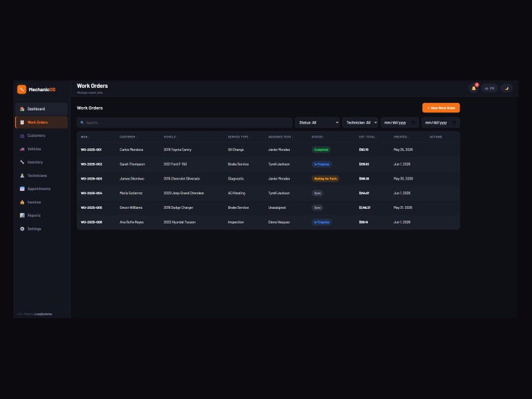The height and width of the screenshot is (399, 532).
Task: Click vehicle 2020 Jeep Grand Cherokee
Action: coord(184,193)
